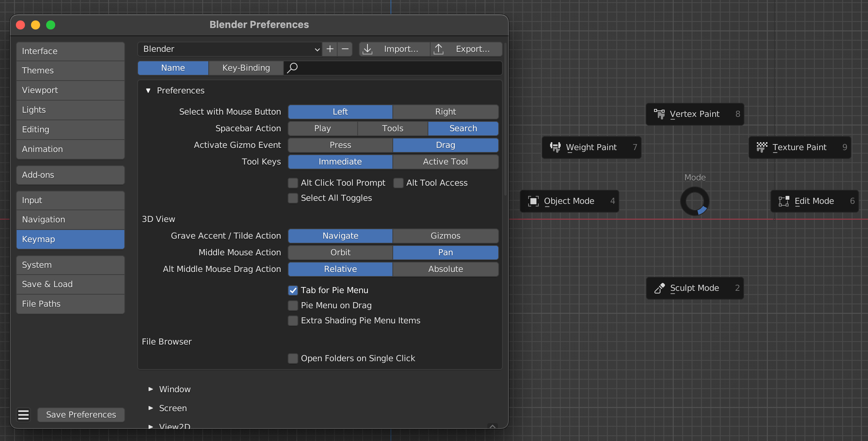Set Spacebar Action to Tools

coord(392,128)
